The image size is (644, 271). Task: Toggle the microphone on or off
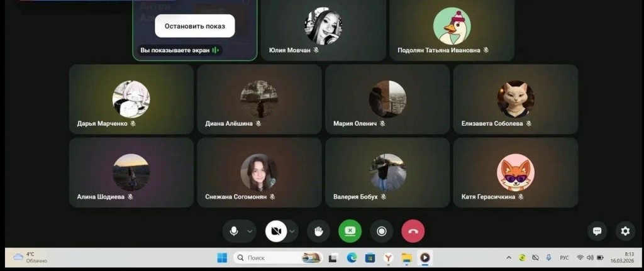point(234,231)
